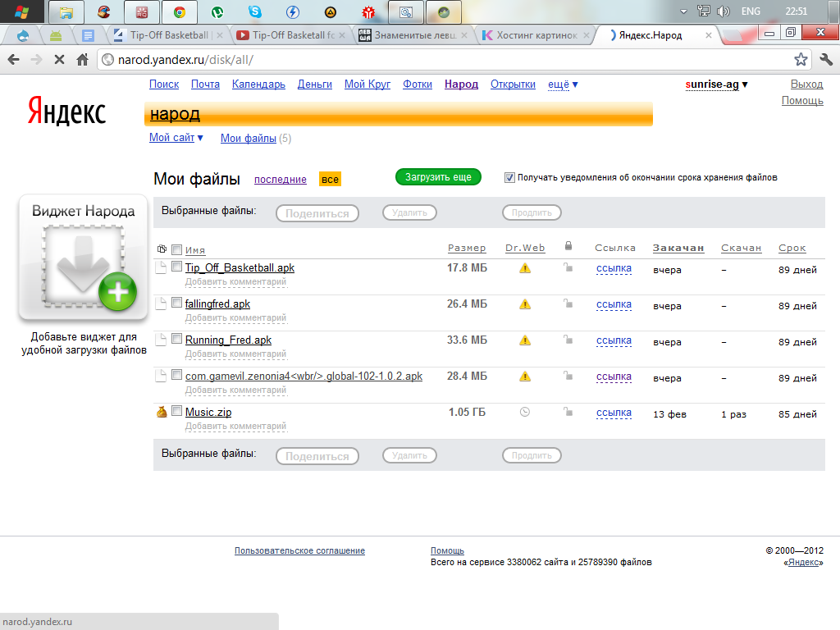
Task: Show hidden tray icons arrow
Action: click(683, 11)
